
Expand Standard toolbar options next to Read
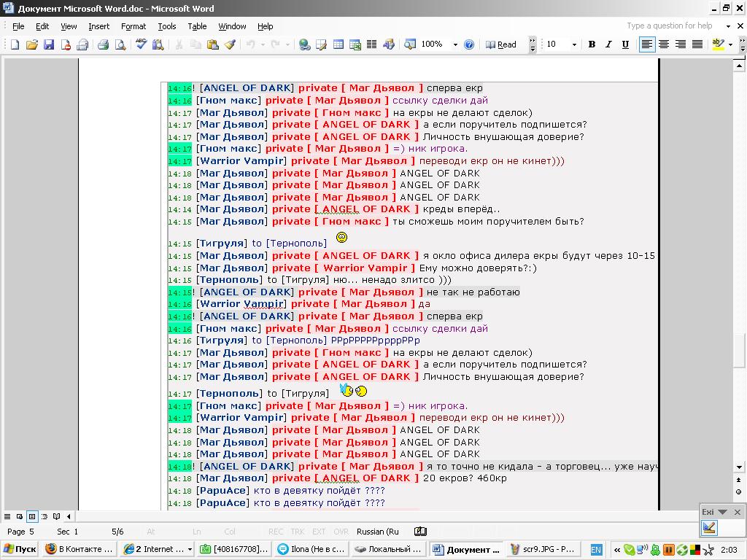point(533,44)
